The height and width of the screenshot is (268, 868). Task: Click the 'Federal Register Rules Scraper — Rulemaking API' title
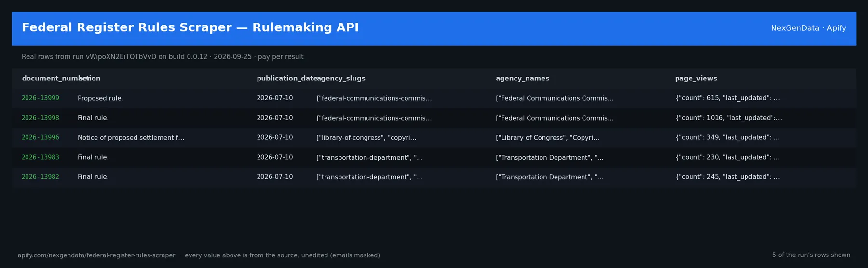coord(190,28)
